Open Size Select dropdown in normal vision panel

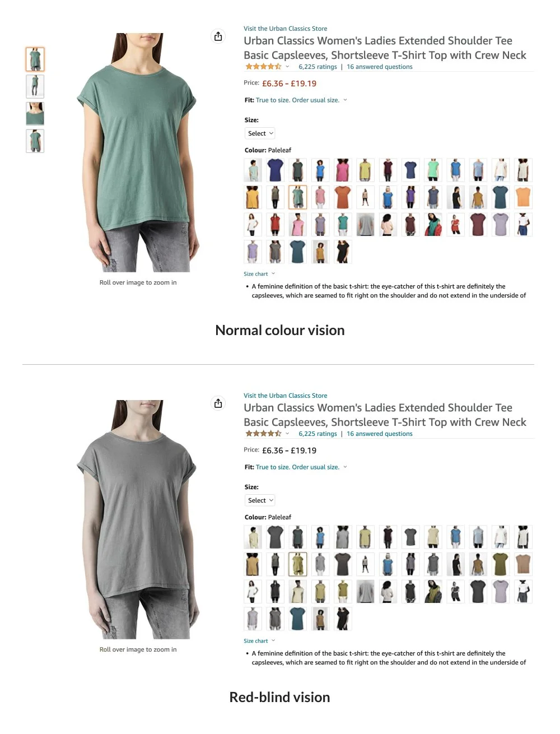click(x=260, y=133)
